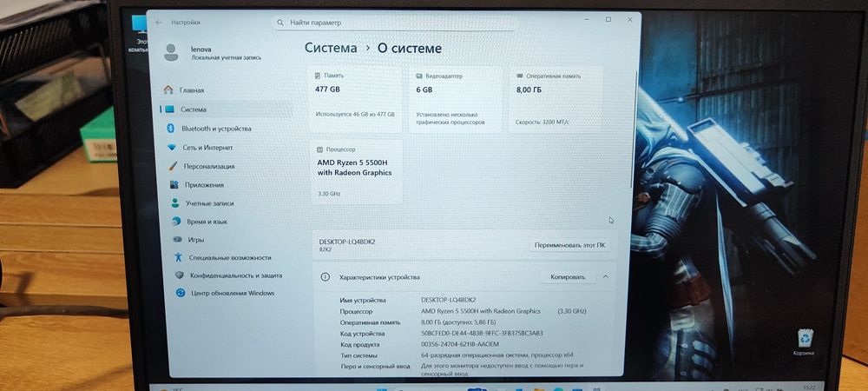Click the О системе page title
Screen dimensions: 868x391
[410, 48]
